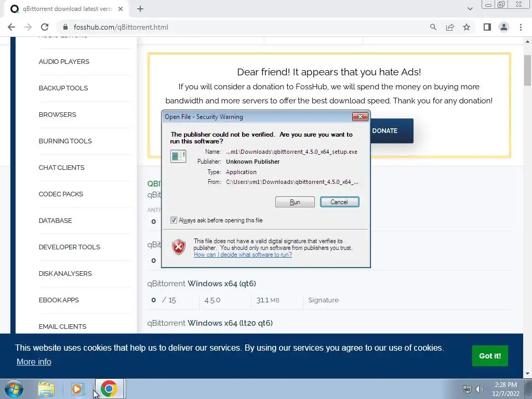Open the side panel icon
The width and height of the screenshot is (532, 399).
487,27
